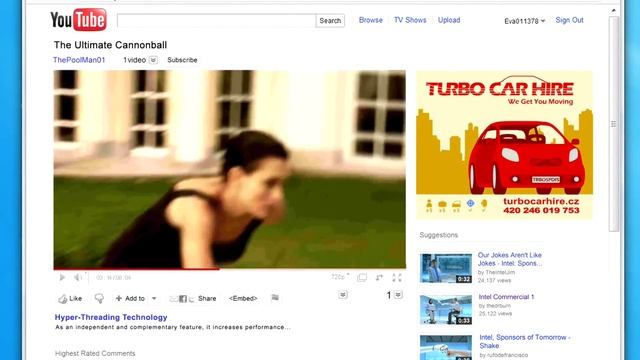Click the scrollbar up arrow
The width and height of the screenshot is (640, 360).
pyautogui.click(x=613, y=11)
